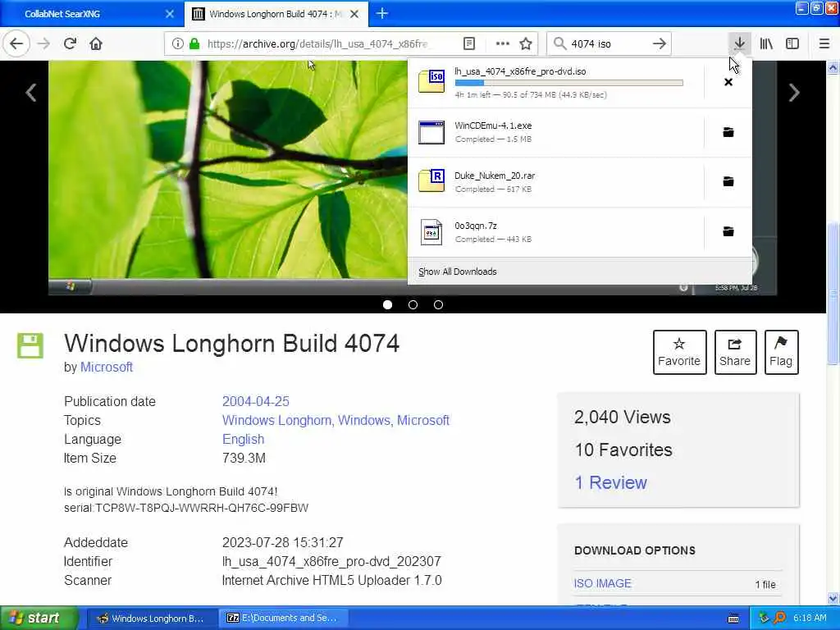Show sidebars toolbar button
Image resolution: width=840 pixels, height=630 pixels.
click(x=792, y=44)
